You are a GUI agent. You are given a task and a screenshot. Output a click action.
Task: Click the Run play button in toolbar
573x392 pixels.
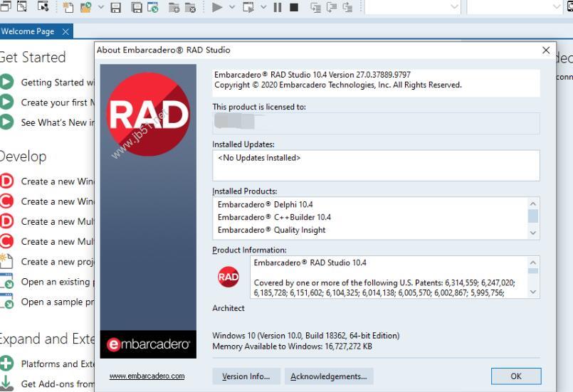[x=217, y=7]
